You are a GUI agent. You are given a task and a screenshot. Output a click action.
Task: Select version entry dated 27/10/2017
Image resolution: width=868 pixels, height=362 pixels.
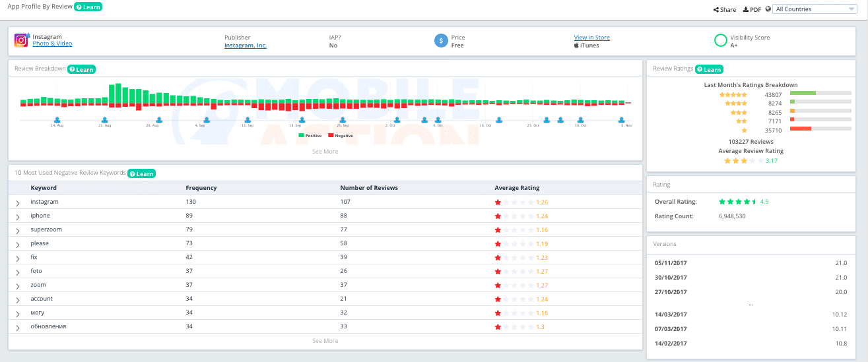(751, 291)
